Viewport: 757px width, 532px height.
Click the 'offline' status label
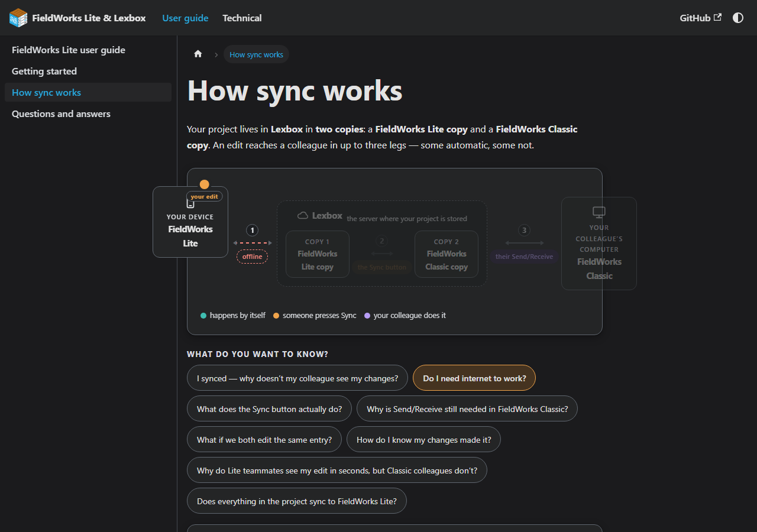pos(252,257)
